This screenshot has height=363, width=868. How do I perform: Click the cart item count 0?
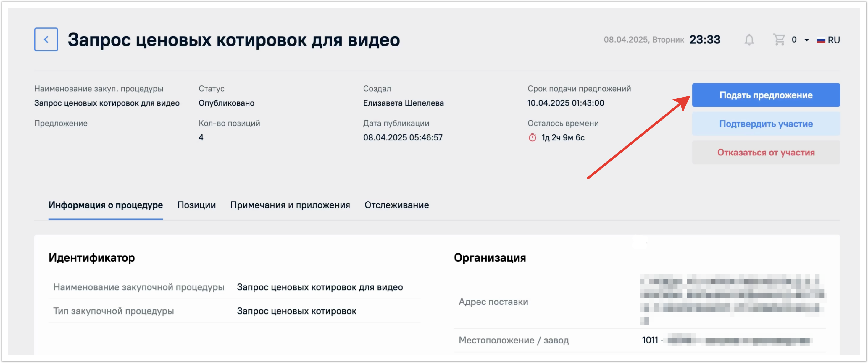click(794, 40)
